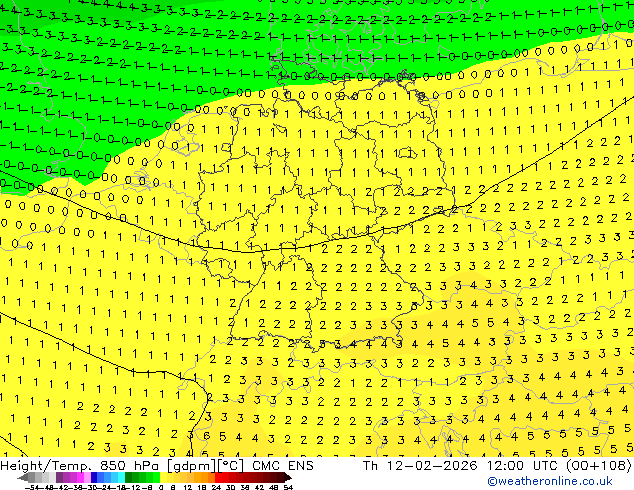Click the '54' value at legend scale end
Screen dimensions: 634x490
pos(288,487)
